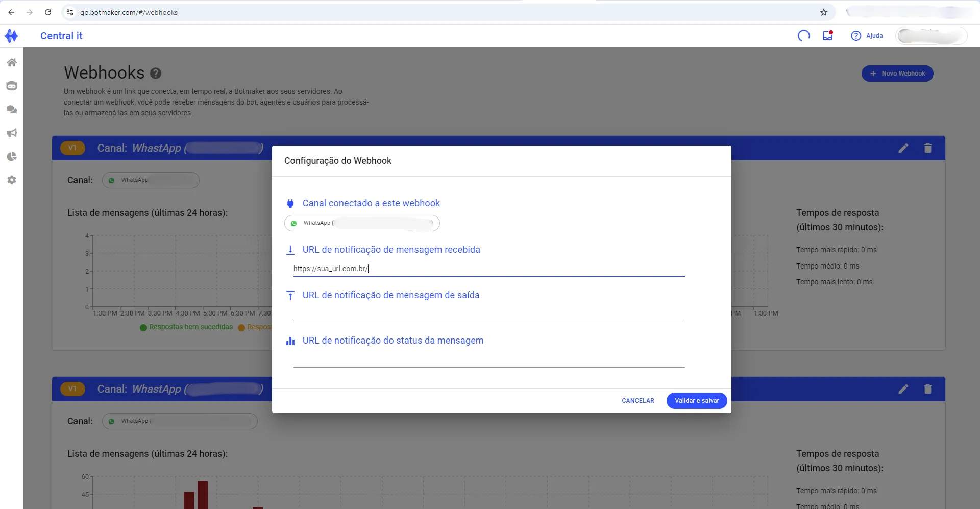
Task: Click the loading spinner icon in header
Action: 804,36
